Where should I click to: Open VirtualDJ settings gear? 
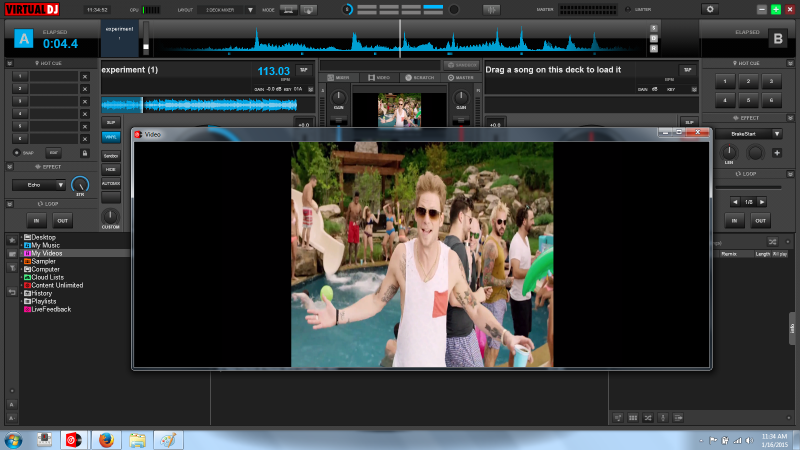[710, 9]
